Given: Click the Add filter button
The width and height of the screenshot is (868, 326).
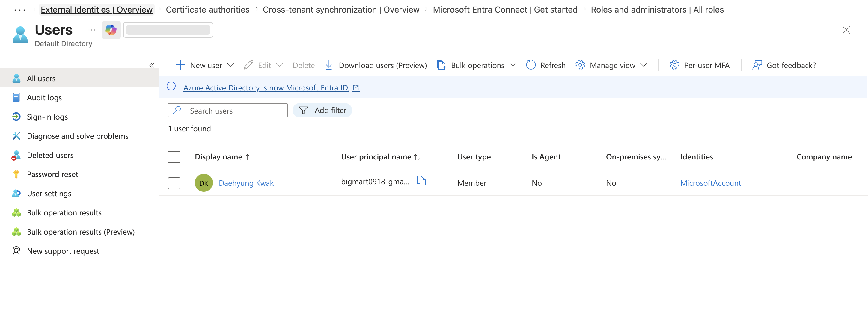Looking at the screenshot, I should [x=322, y=111].
